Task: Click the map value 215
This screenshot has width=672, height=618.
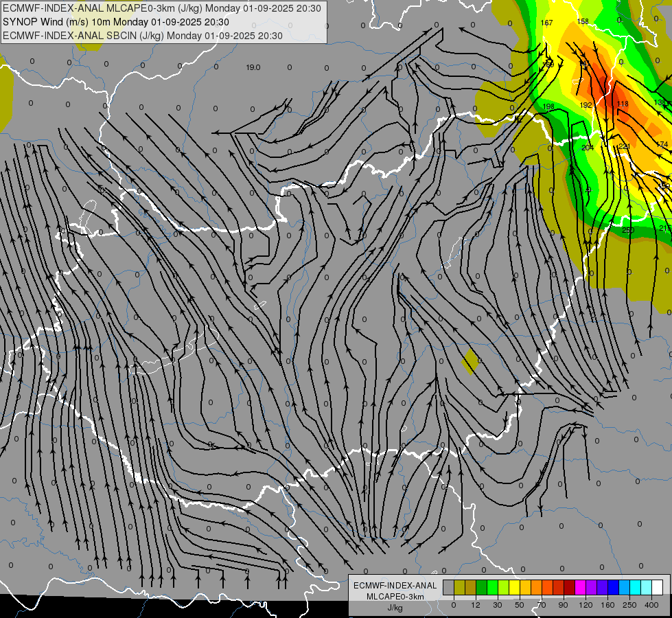Action: [x=664, y=228]
